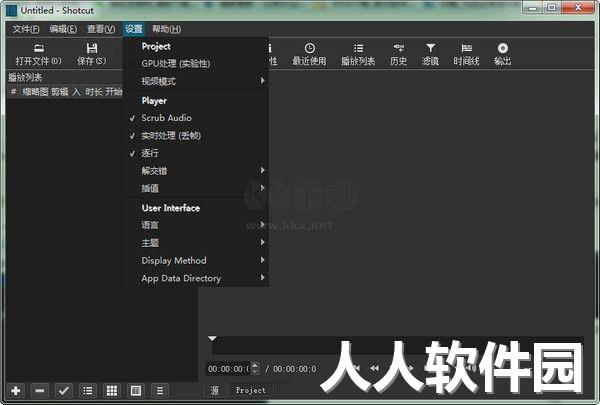Expand the Display Method submenu

click(197, 260)
